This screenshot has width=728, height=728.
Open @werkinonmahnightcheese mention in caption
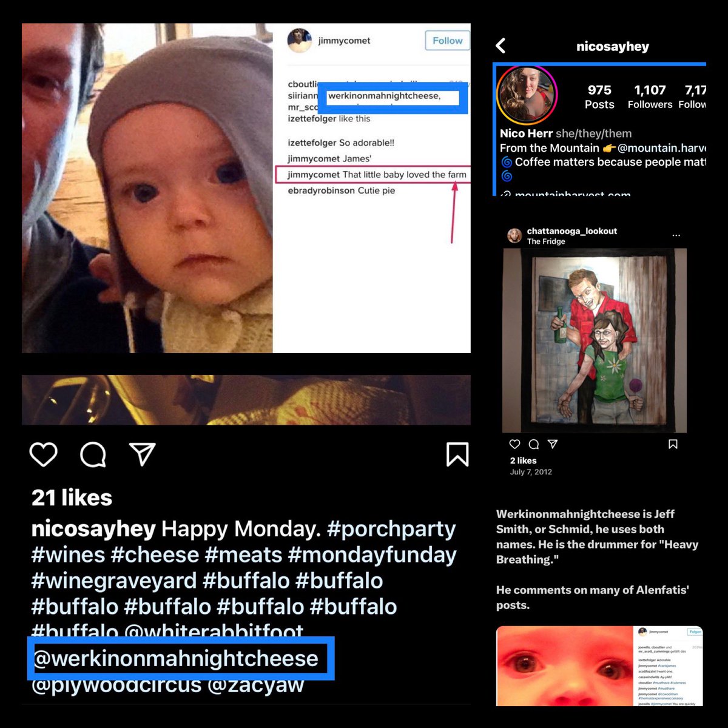(176, 658)
